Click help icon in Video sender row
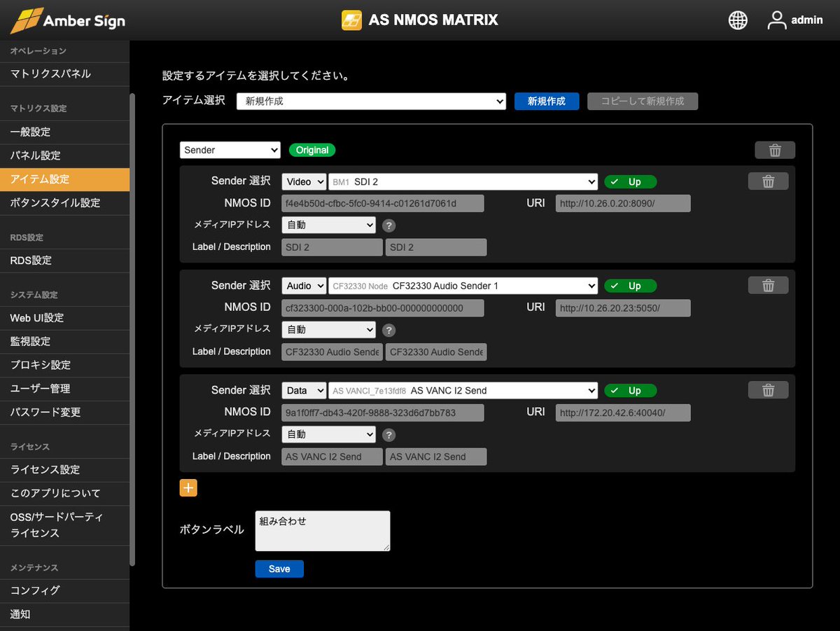The image size is (840, 631). 389,226
